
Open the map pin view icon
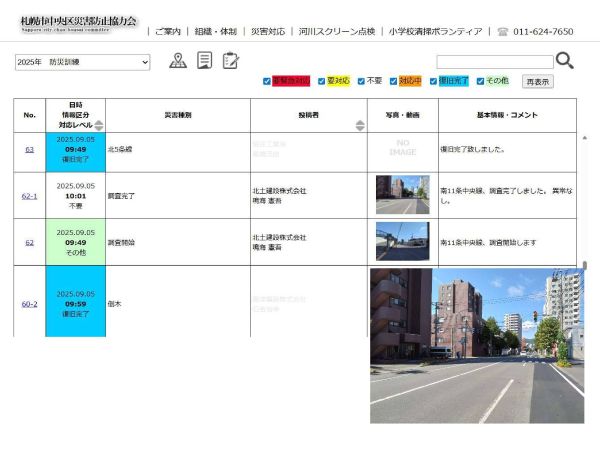coord(178,61)
